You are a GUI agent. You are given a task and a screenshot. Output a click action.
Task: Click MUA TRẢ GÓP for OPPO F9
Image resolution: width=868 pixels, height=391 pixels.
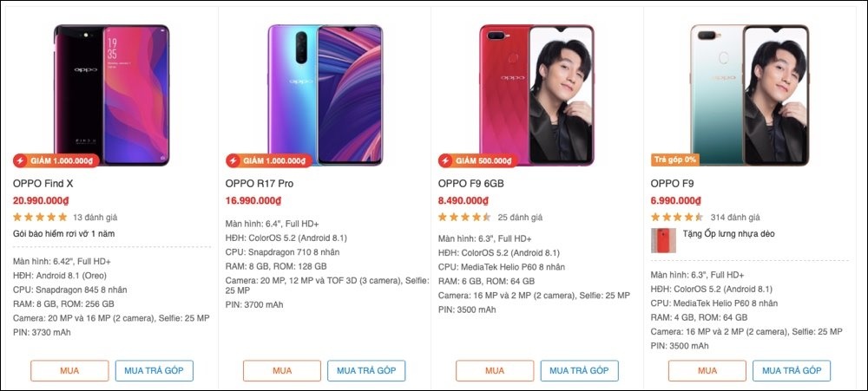point(792,370)
